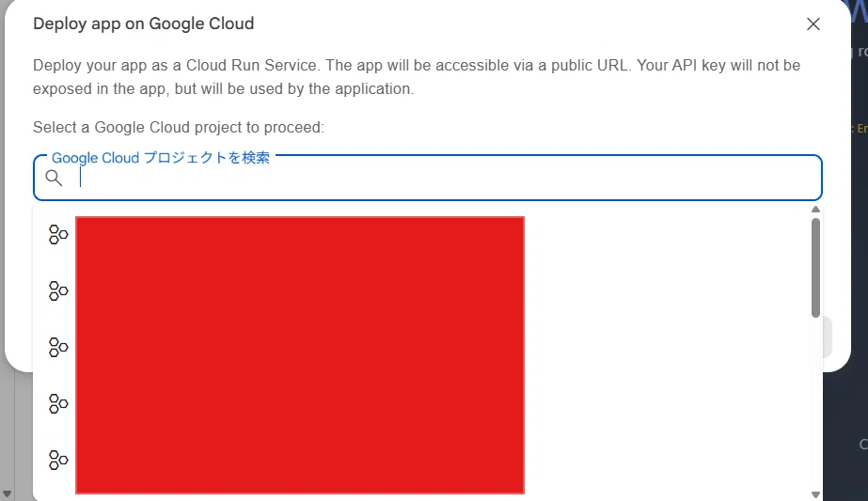
Task: Select the second project icon in the list
Action: point(58,290)
